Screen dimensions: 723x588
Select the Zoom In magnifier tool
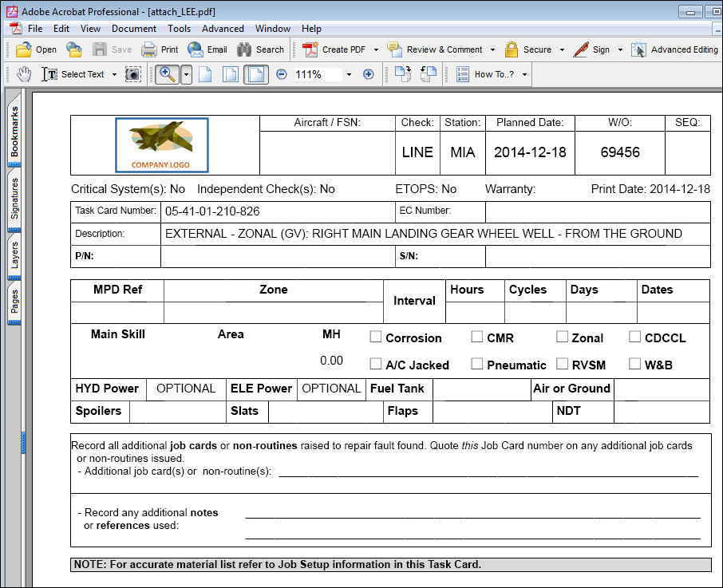[x=167, y=74]
